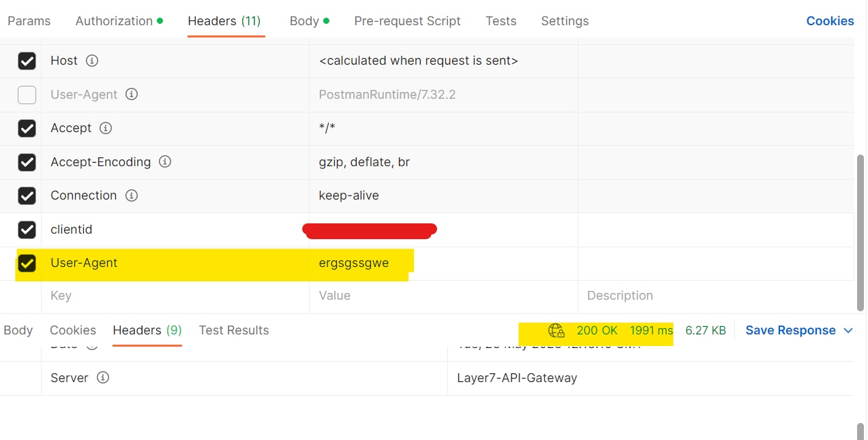Click info icon next to Accept-Encoding

pyautogui.click(x=164, y=162)
